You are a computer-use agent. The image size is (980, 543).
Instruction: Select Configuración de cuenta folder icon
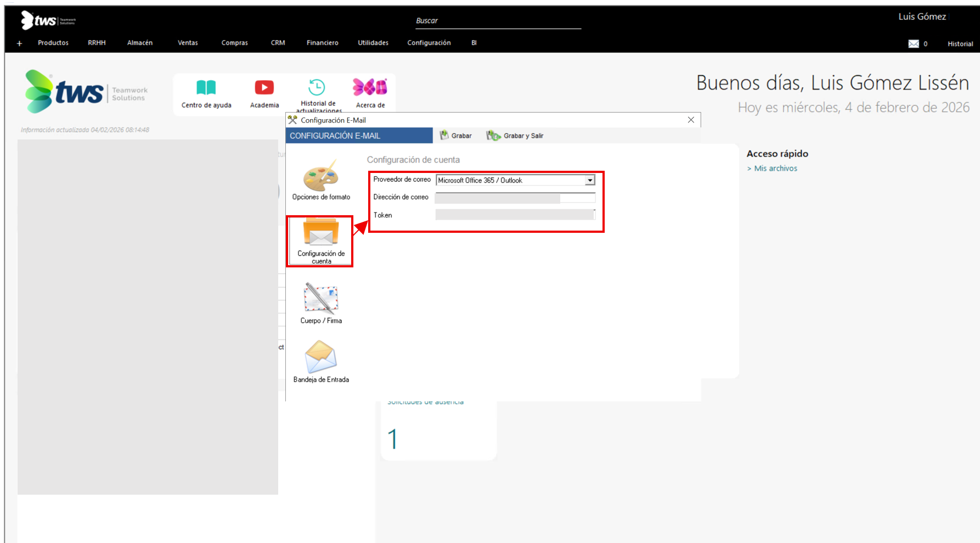tap(321, 233)
